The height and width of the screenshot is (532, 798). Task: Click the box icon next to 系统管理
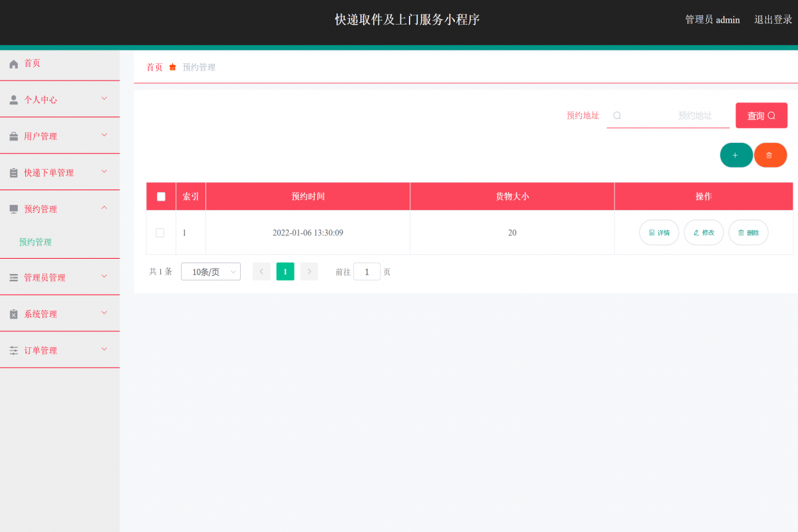click(13, 313)
